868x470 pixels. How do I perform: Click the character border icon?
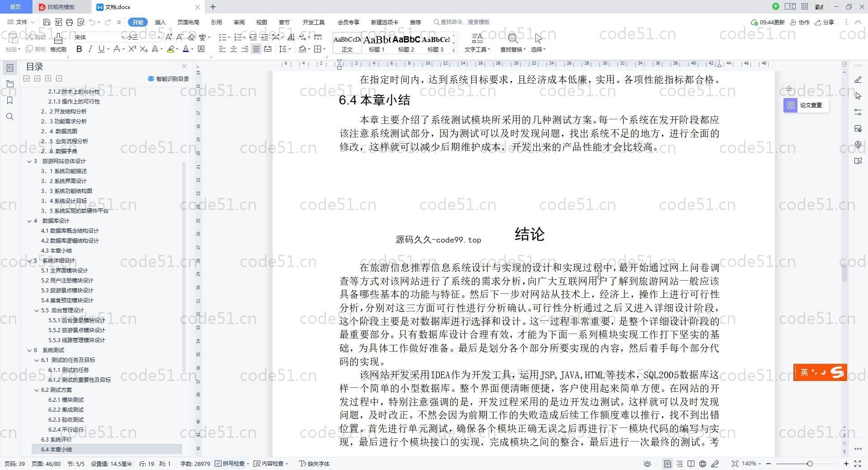pos(201,49)
